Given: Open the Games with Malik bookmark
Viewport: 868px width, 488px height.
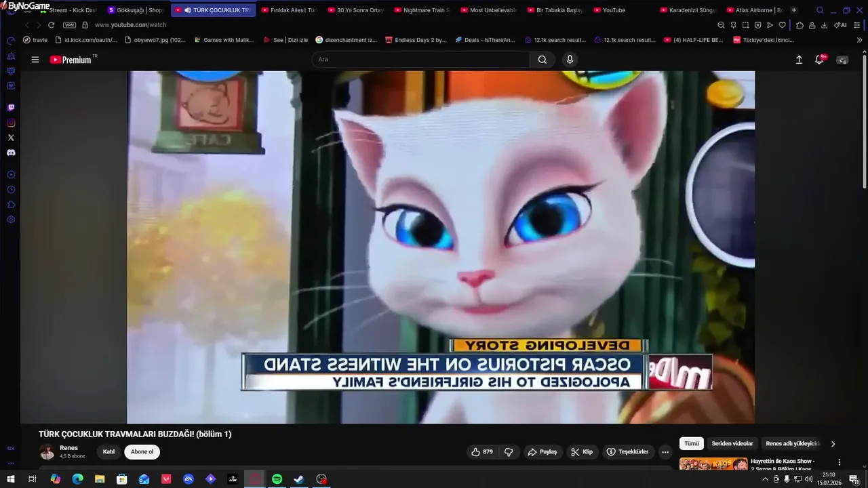Looking at the screenshot, I should (224, 40).
